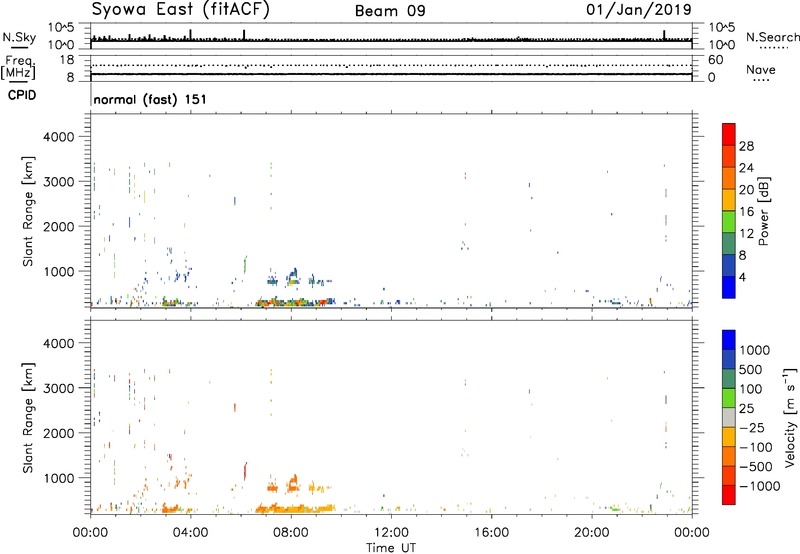Screen dimensions: 800x554
Task: Click Power colorbar tick '20'
Action: point(746,190)
